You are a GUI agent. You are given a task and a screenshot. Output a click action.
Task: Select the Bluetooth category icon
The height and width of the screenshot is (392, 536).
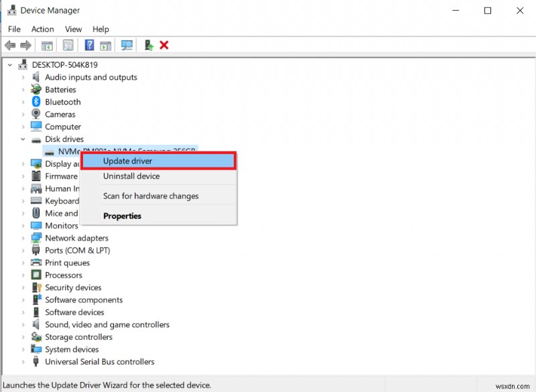point(36,102)
